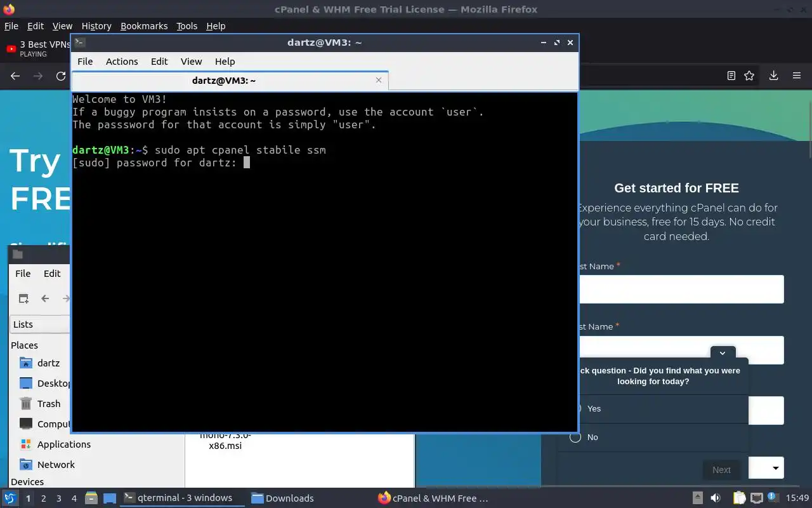Click the Last Name input field

[x=681, y=350]
